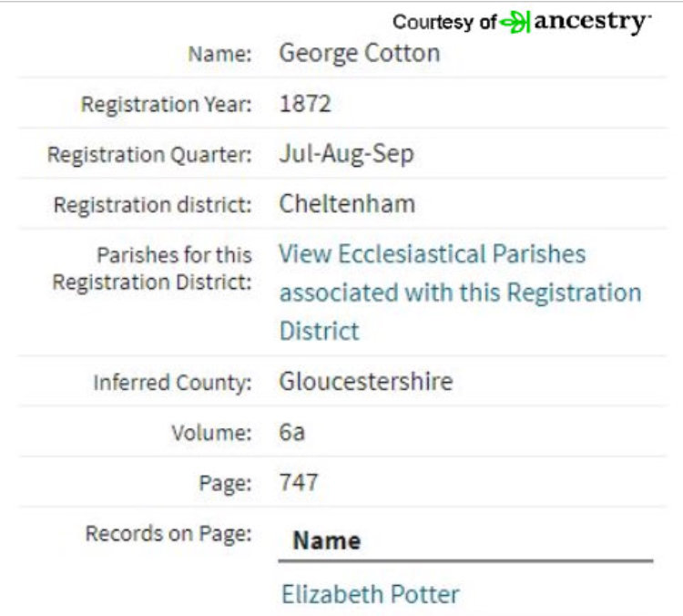Click the Volume field label
This screenshot has width=683, height=616.
(211, 433)
